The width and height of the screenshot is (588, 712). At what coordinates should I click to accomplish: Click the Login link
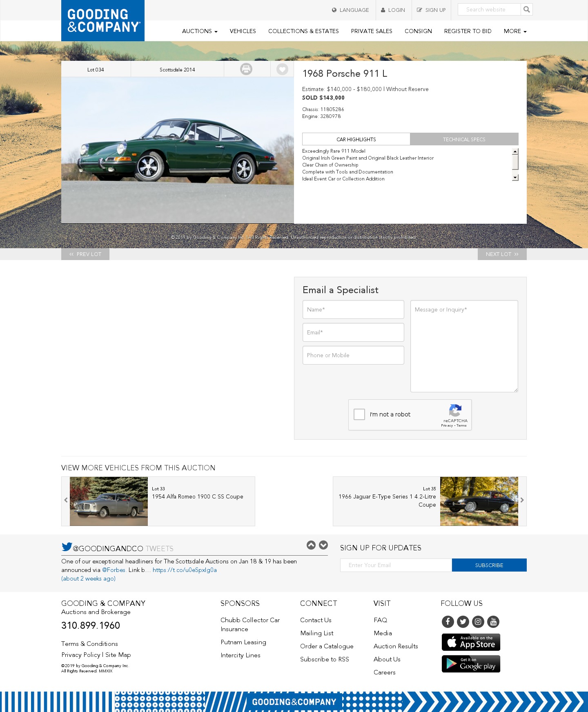[x=393, y=10]
